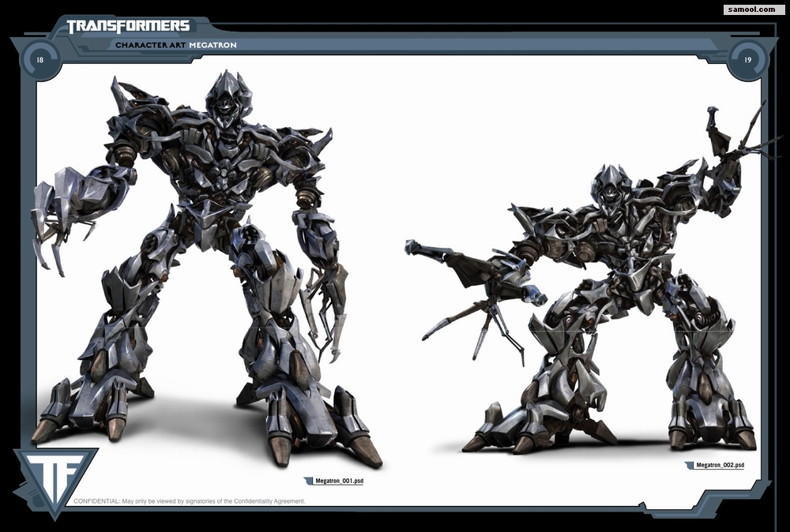
Task: Click the Megatron_002.psd file label
Action: coord(720,465)
